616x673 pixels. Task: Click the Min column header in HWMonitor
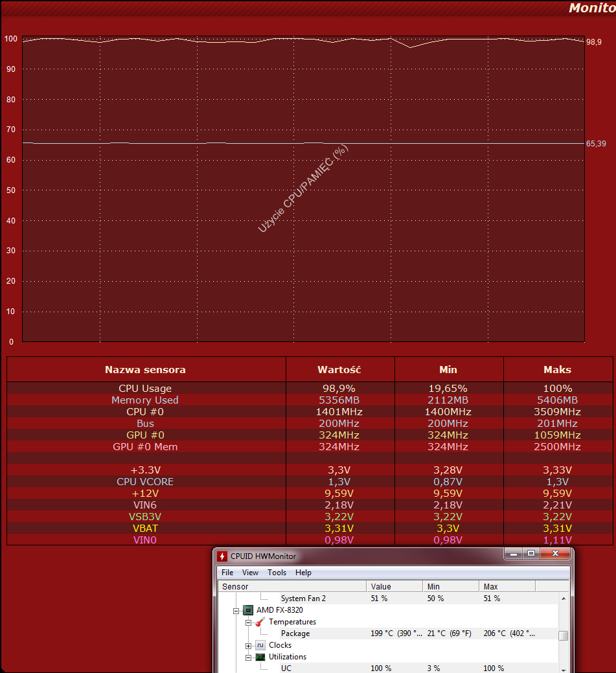point(451,586)
